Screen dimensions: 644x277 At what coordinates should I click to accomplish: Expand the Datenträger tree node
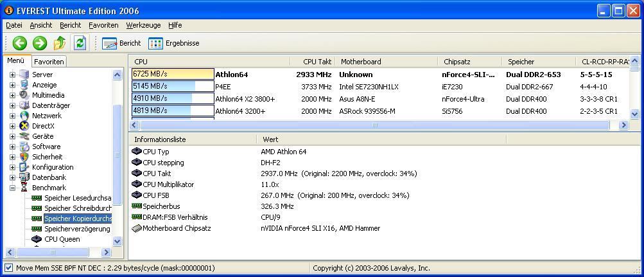tap(12, 105)
